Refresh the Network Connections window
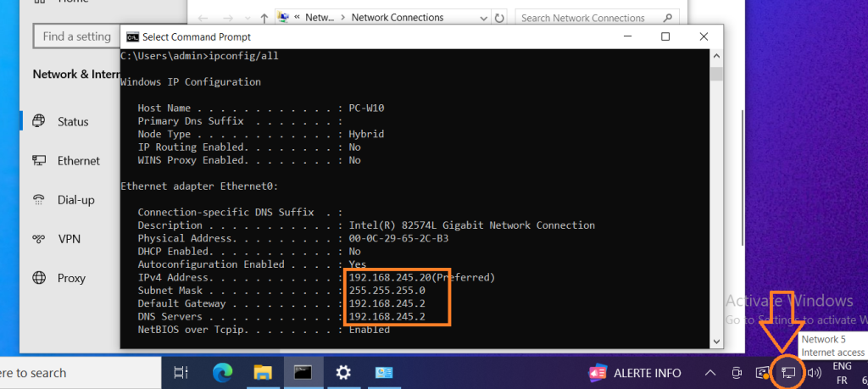This screenshot has height=389, width=868. (500, 18)
